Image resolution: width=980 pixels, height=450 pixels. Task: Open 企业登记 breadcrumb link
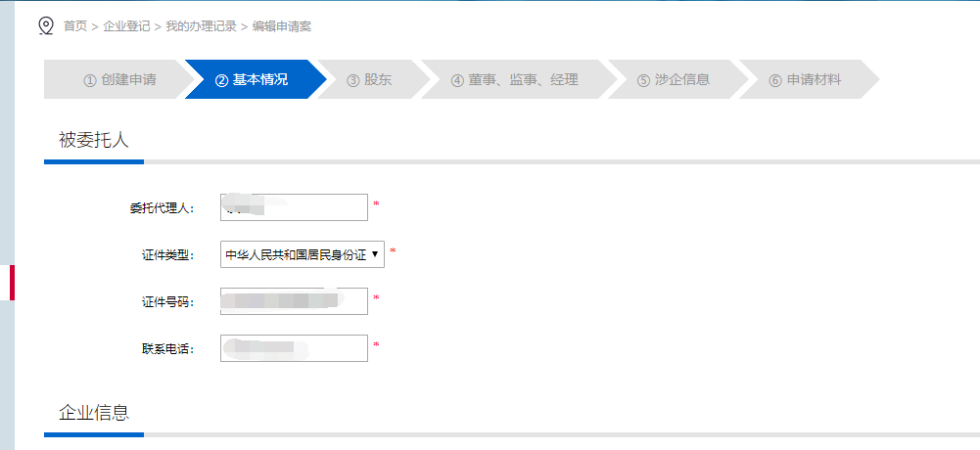pos(126,26)
